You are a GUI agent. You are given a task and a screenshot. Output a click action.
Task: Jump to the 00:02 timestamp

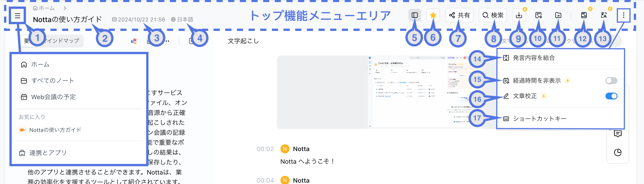point(265,149)
